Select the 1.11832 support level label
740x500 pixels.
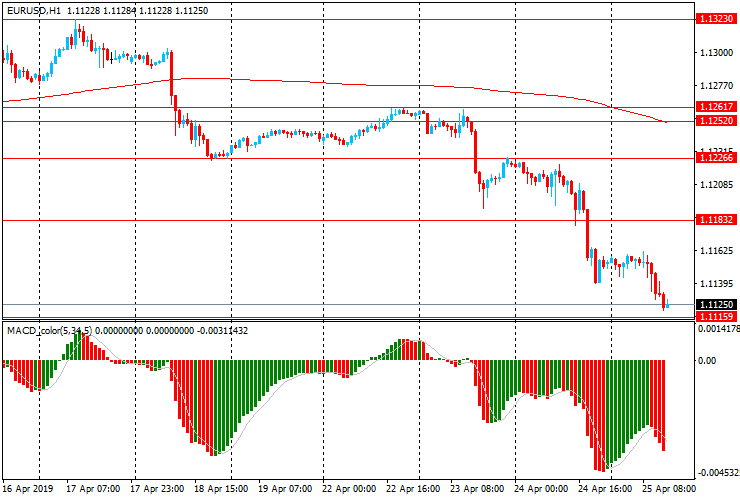point(717,220)
